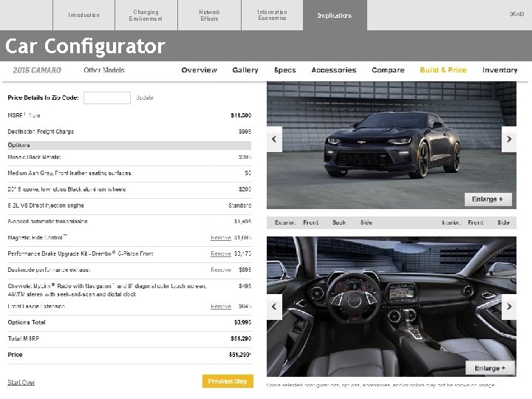Remove Magnetic Ride Control option

pyautogui.click(x=221, y=238)
